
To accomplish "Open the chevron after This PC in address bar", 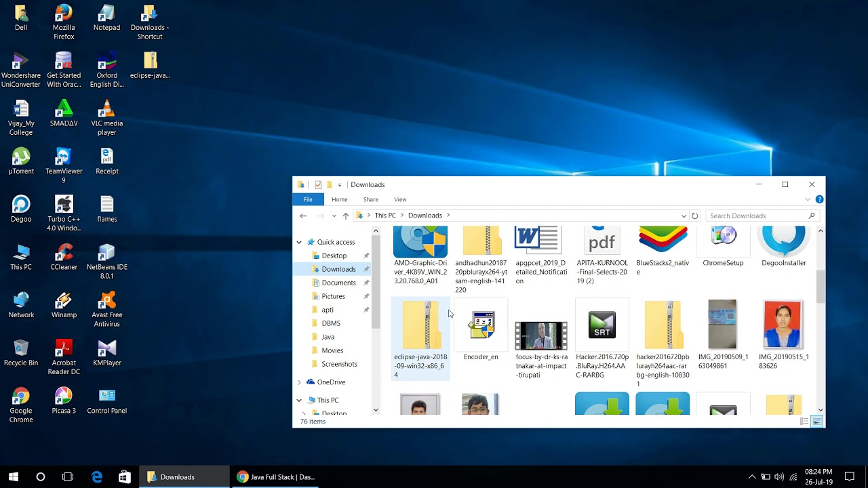I will point(402,216).
